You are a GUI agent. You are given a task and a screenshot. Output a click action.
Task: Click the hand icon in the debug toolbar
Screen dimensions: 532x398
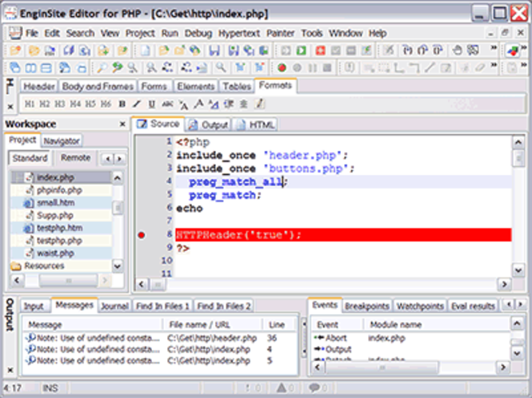(457, 50)
